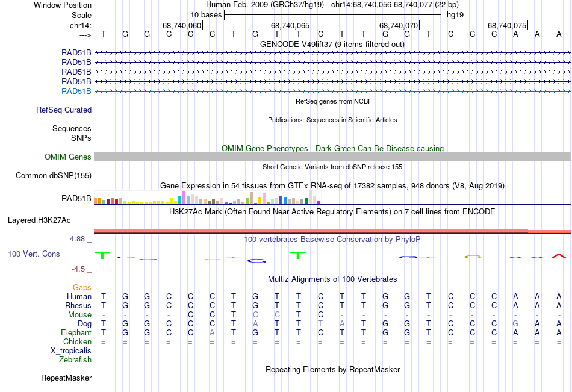The width and height of the screenshot is (572, 392).
Task: Click the Mouse species label
Action: tap(79, 314)
